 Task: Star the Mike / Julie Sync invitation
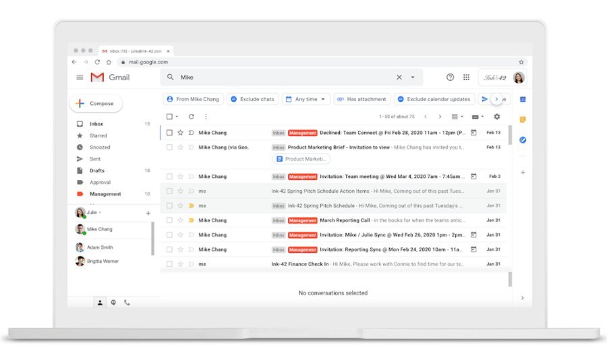180,235
